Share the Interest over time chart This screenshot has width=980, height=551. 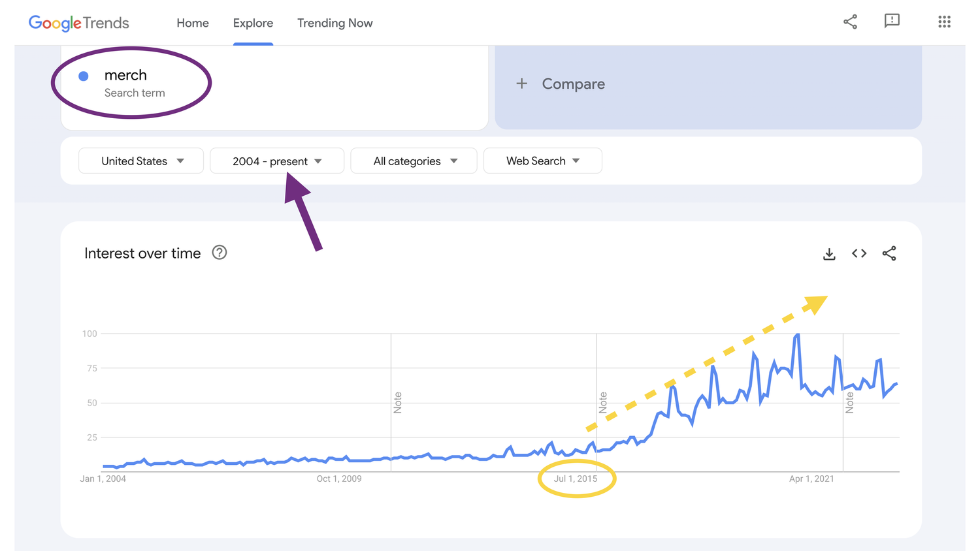[889, 253]
